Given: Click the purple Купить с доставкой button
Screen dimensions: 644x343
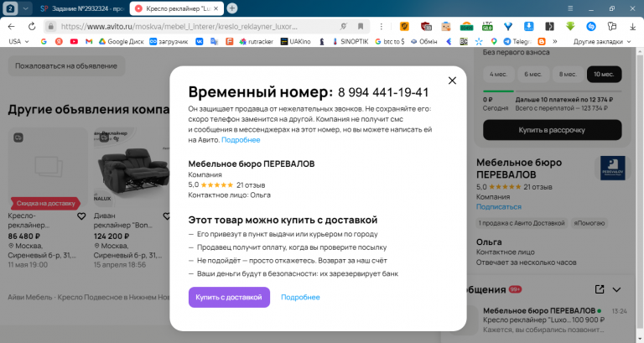Looking at the screenshot, I should click(x=229, y=297).
